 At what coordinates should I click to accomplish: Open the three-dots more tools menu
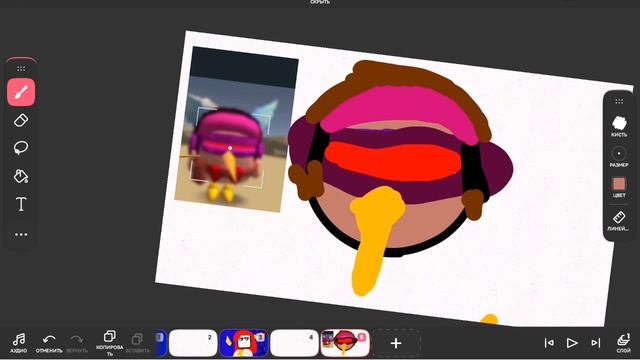coord(21,235)
